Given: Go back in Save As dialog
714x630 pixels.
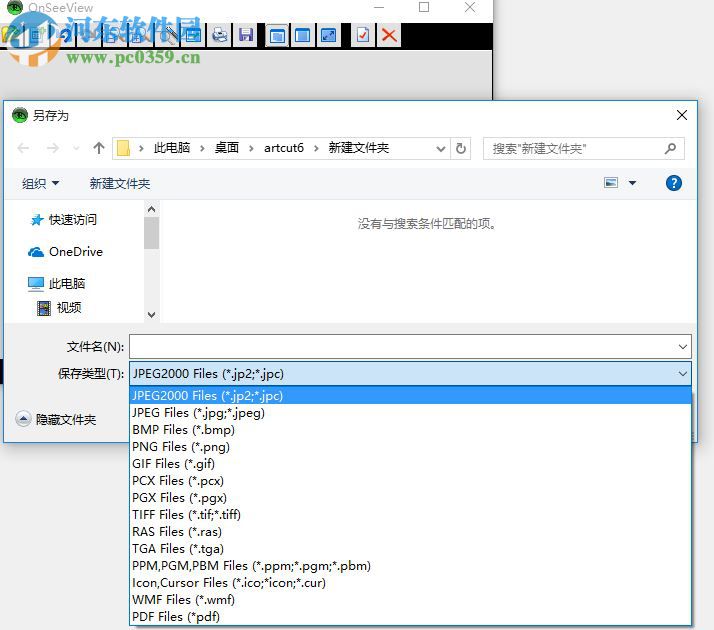Looking at the screenshot, I should pos(23,148).
